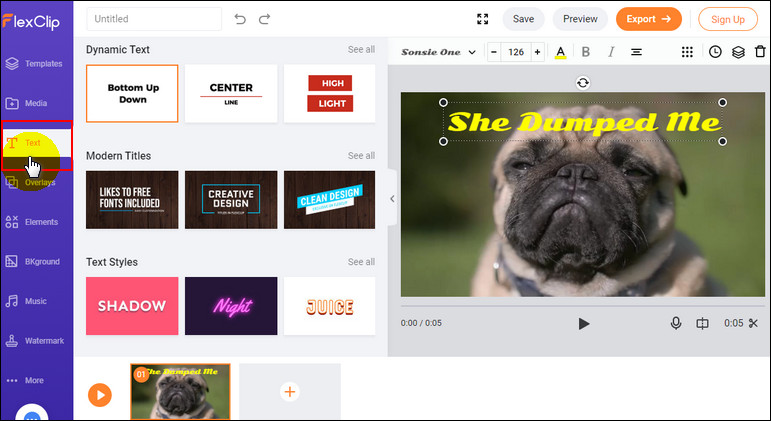Open the BKground sidebar section

[x=33, y=262]
